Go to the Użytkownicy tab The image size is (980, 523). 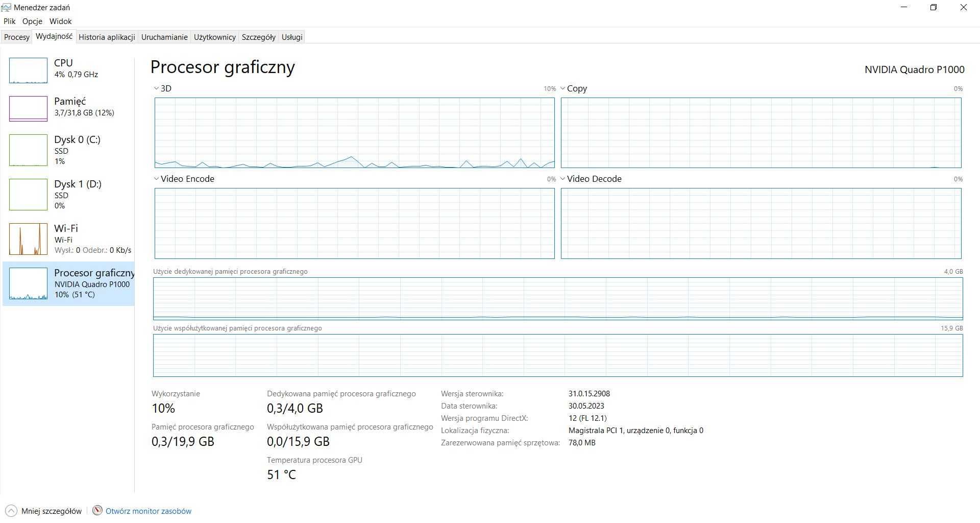point(215,37)
